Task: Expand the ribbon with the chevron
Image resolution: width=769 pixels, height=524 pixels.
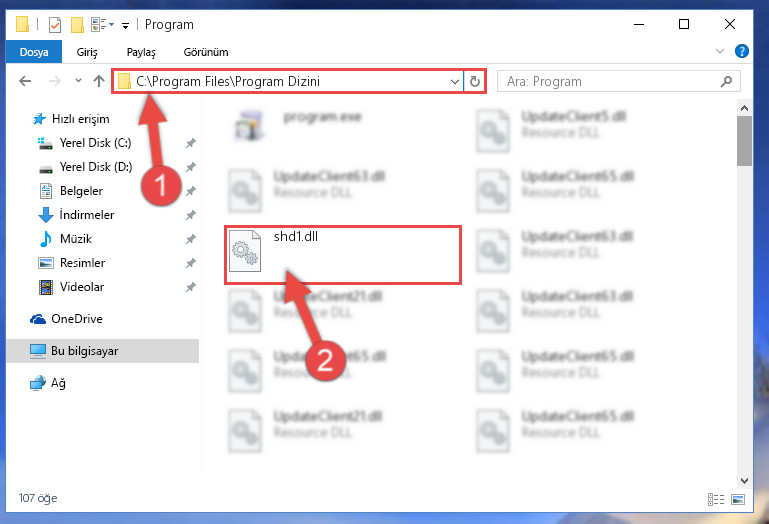Action: click(719, 51)
